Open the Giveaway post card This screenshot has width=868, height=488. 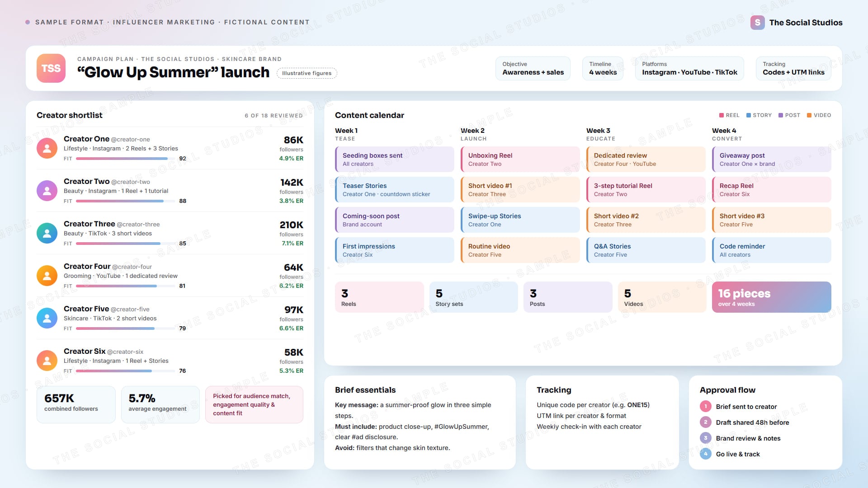coord(772,160)
